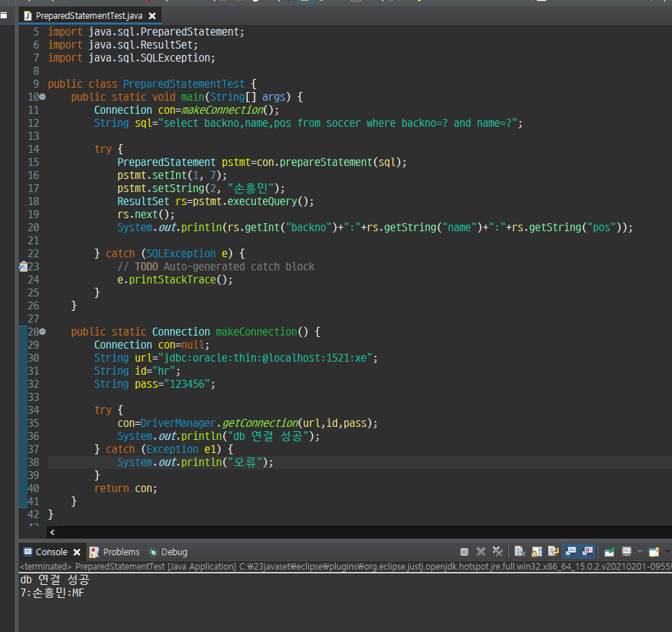Screen dimensions: 672x632
Task: Click the Word Wrap console icon
Action: click(553, 552)
